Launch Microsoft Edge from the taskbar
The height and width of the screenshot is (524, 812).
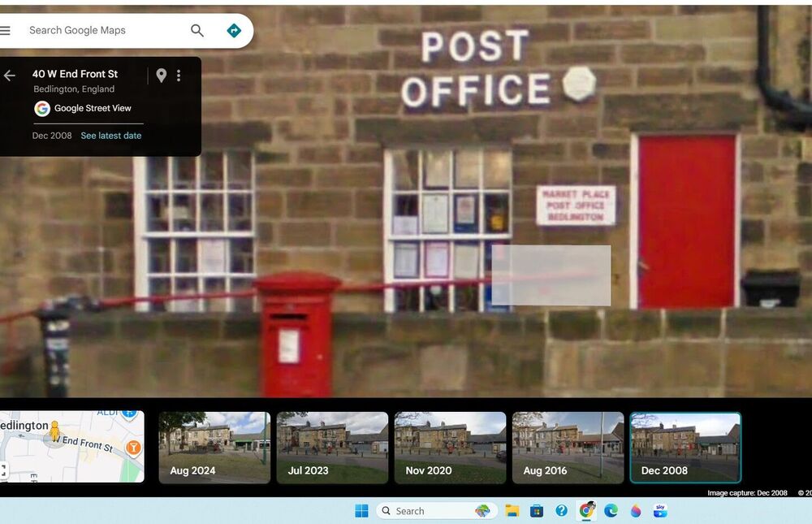click(x=611, y=511)
